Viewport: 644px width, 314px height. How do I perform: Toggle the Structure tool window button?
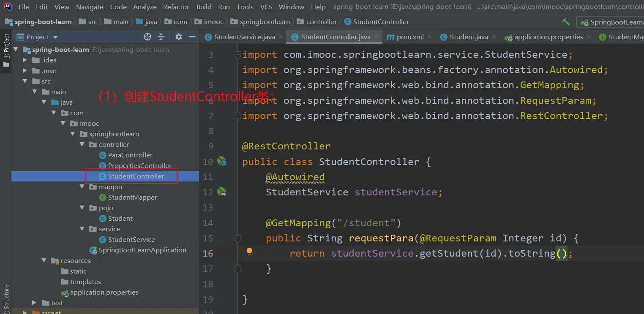click(x=6, y=298)
